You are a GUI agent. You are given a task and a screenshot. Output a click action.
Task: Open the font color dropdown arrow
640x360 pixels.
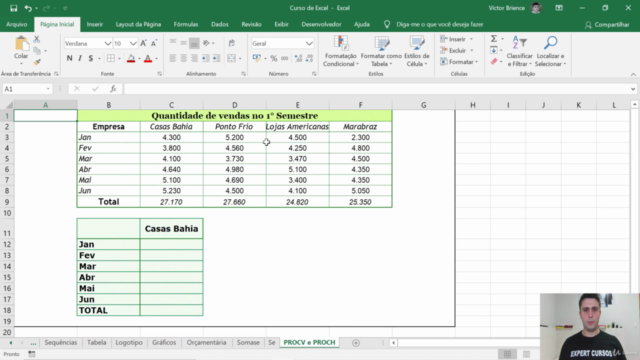tap(156, 59)
